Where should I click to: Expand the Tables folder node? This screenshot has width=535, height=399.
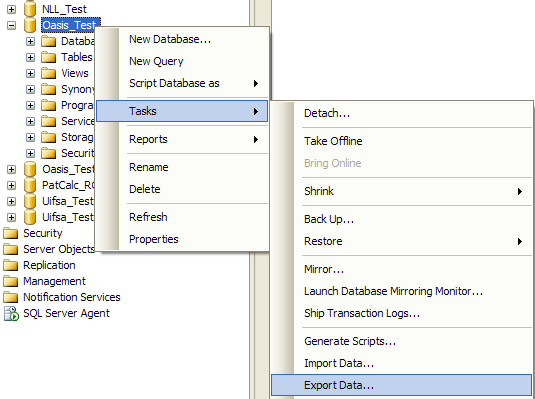(30, 57)
